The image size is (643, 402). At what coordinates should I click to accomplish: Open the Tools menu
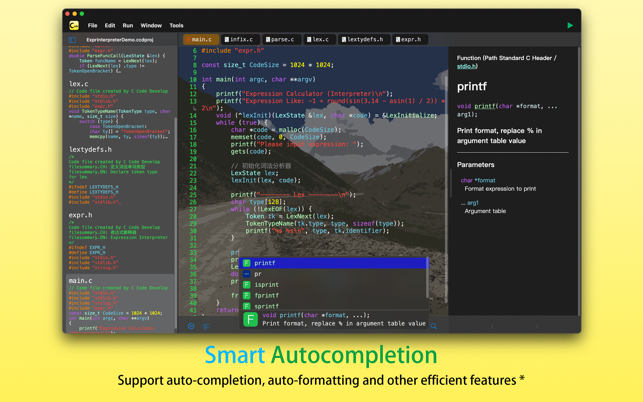(176, 25)
